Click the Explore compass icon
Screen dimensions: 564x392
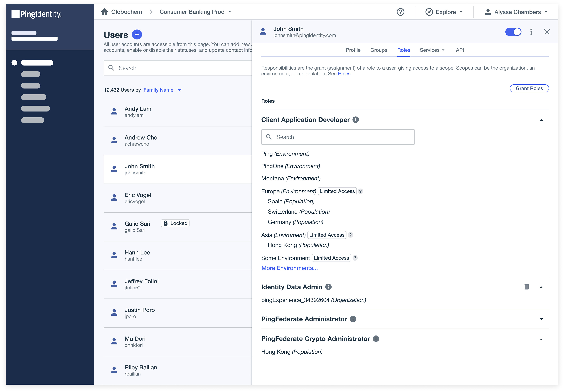tap(429, 12)
